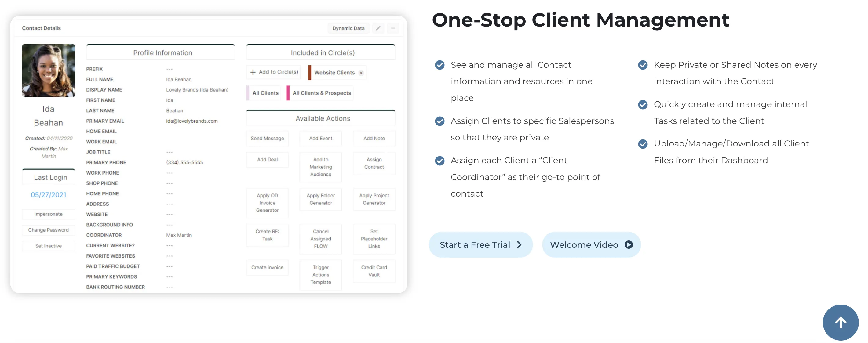Click the pencil edit icon in Contact Details
This screenshot has height=343, width=868.
(378, 28)
